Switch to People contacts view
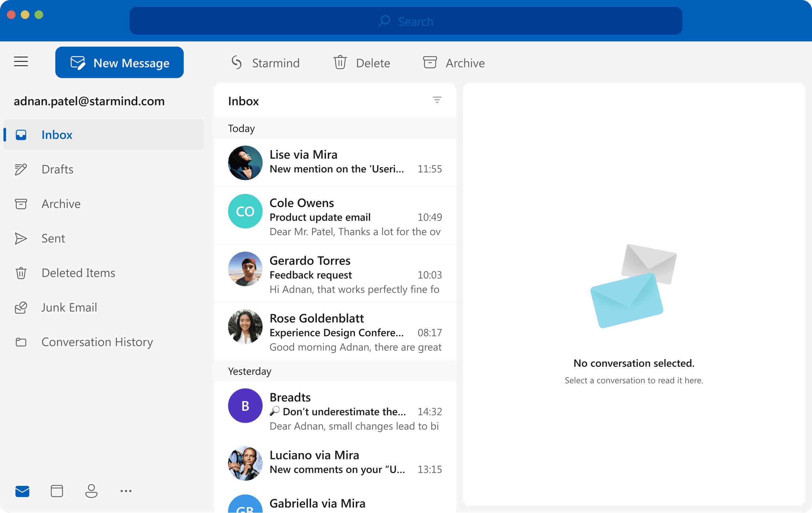This screenshot has width=812, height=513. tap(91, 491)
